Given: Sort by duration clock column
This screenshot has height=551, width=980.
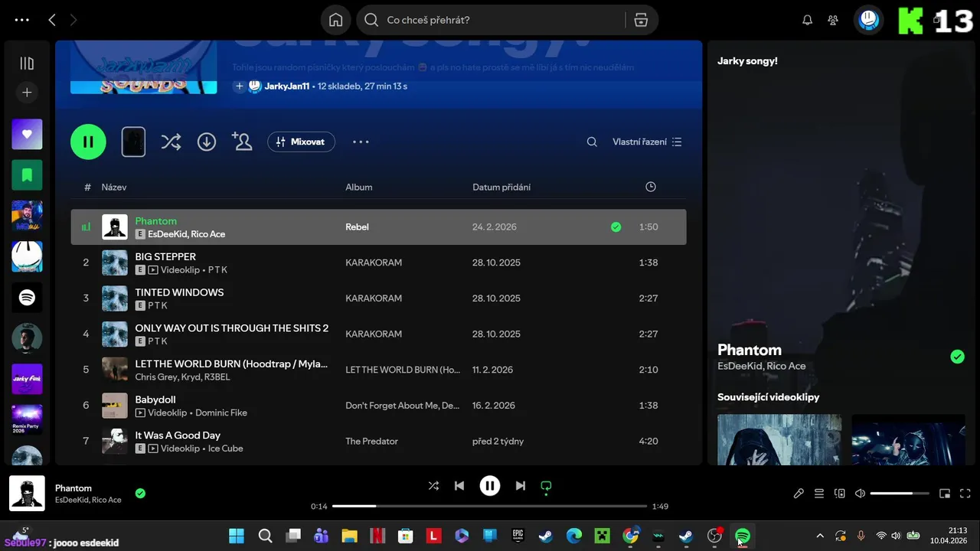Looking at the screenshot, I should pyautogui.click(x=651, y=187).
